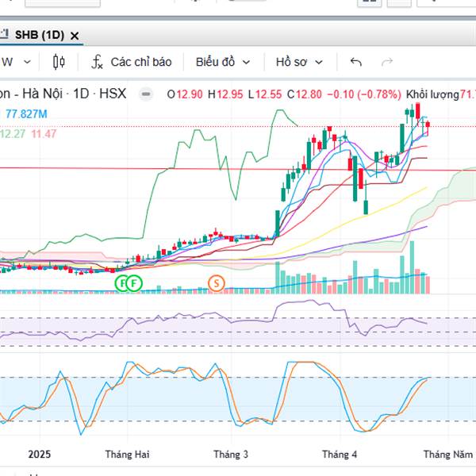Viewport: 476px width, 476px height.
Task: Click the 2025 time axis label
Action: pos(40,455)
